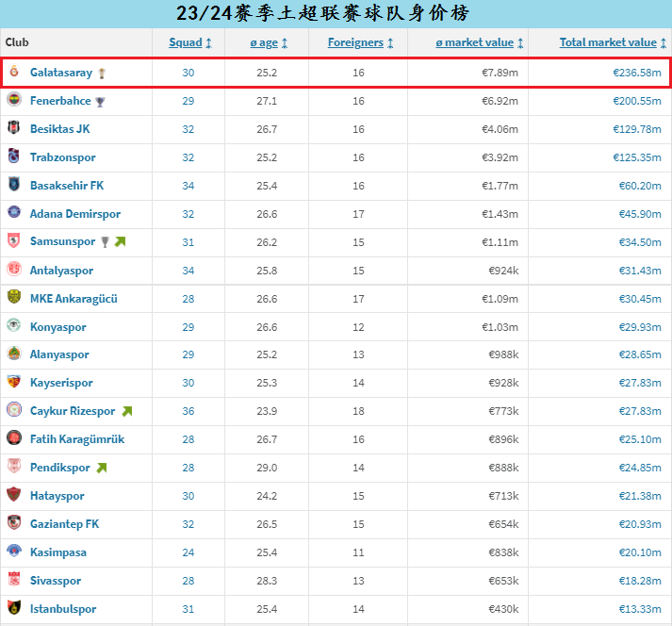
Task: Open the Kayserispor club link
Action: click(61, 383)
